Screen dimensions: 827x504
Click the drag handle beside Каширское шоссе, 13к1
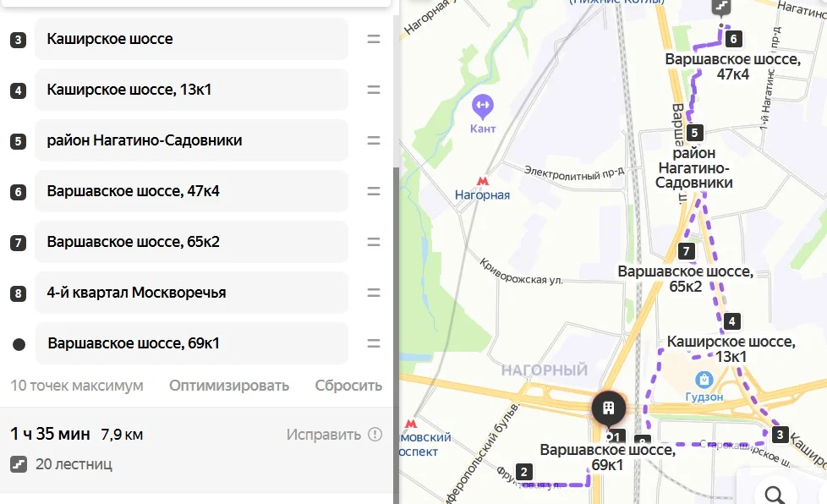coord(374,90)
